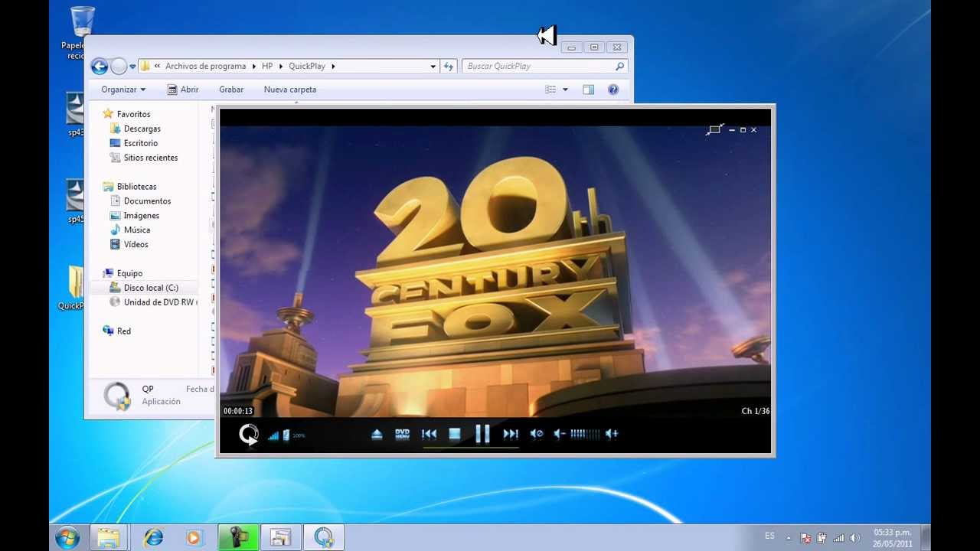Create a Nueva carpeta

290,90
